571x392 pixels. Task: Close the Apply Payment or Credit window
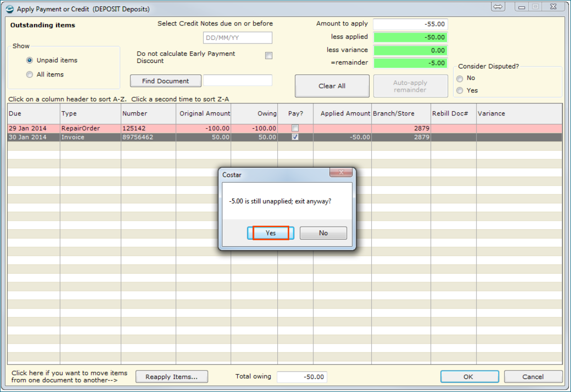(x=553, y=6)
